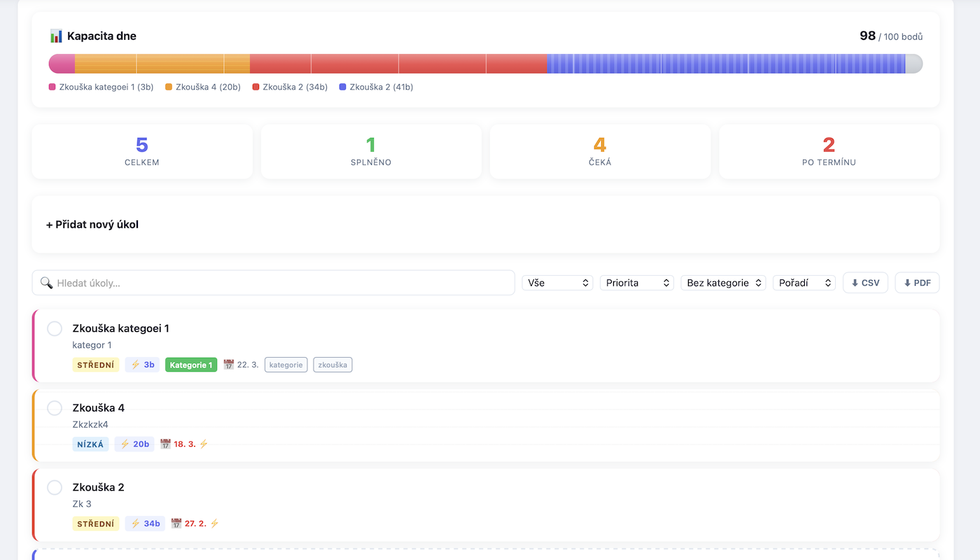This screenshot has height=560, width=980.
Task: Click calendar icon next to 22. 3. date
Action: click(x=229, y=365)
